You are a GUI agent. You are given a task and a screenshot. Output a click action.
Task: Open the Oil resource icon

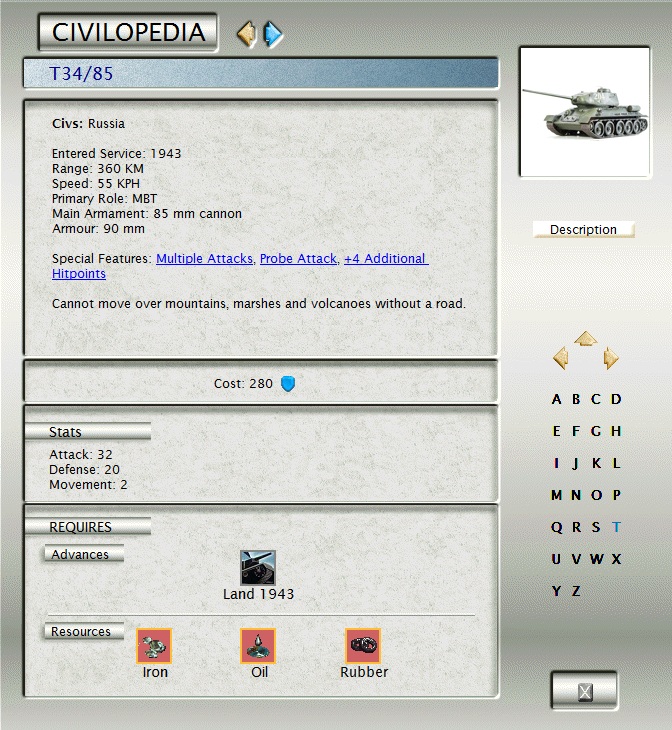(258, 646)
